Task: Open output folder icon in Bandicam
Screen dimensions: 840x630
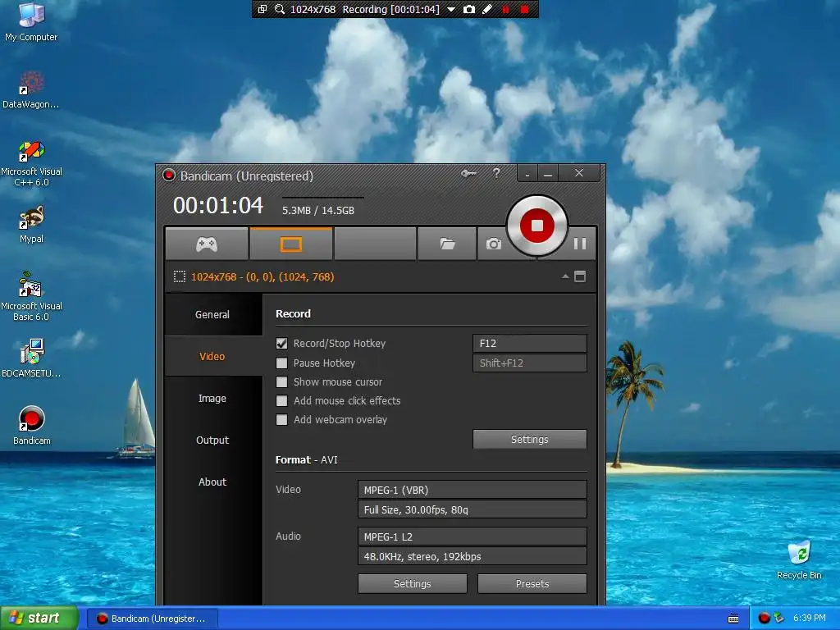Action: pyautogui.click(x=447, y=244)
